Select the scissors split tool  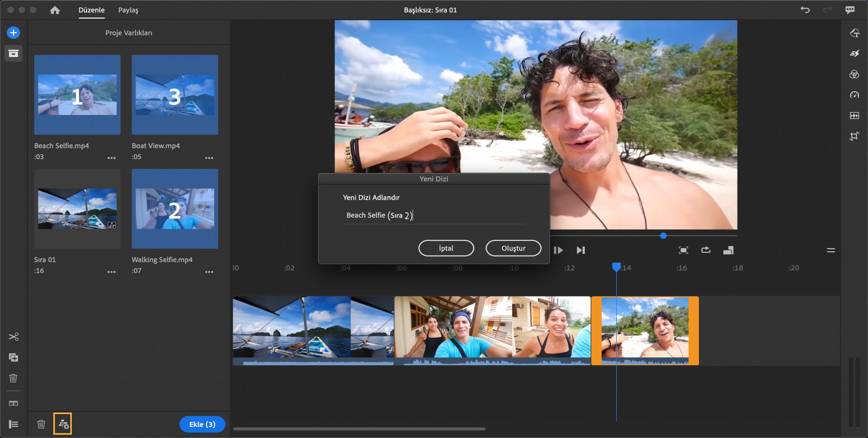click(x=13, y=337)
